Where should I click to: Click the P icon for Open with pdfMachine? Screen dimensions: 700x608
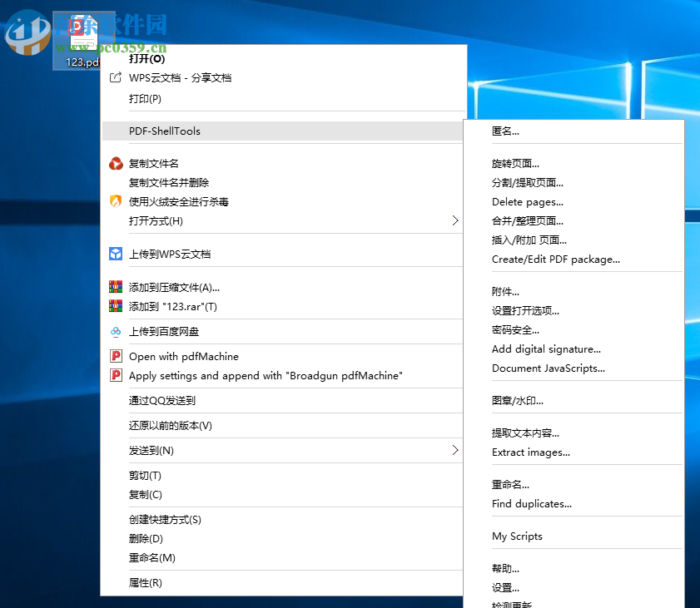tap(116, 356)
